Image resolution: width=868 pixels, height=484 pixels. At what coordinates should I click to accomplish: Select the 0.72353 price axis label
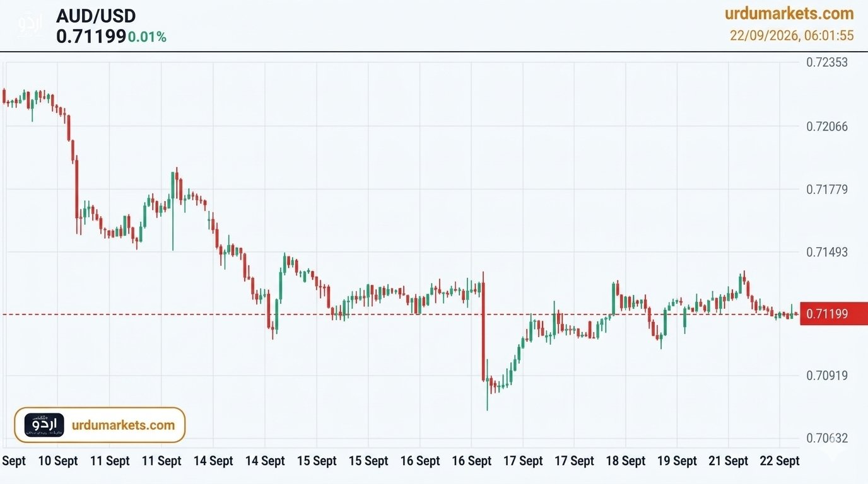coord(827,62)
